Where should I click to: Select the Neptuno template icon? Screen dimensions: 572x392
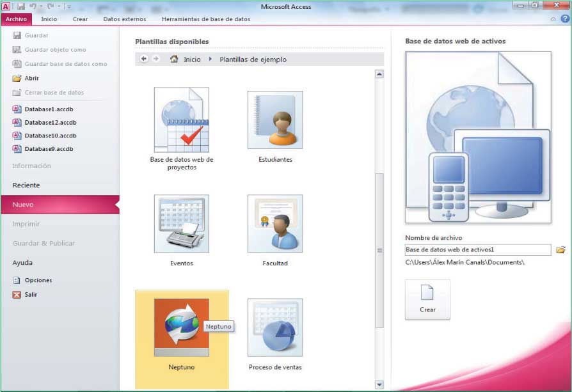pos(182,327)
